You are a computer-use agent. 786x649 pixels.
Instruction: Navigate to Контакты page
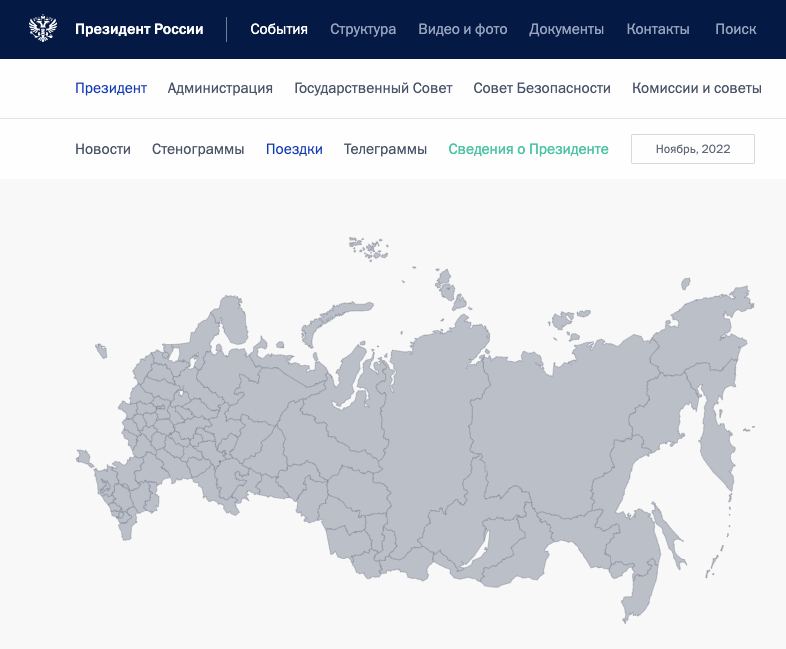click(x=658, y=29)
